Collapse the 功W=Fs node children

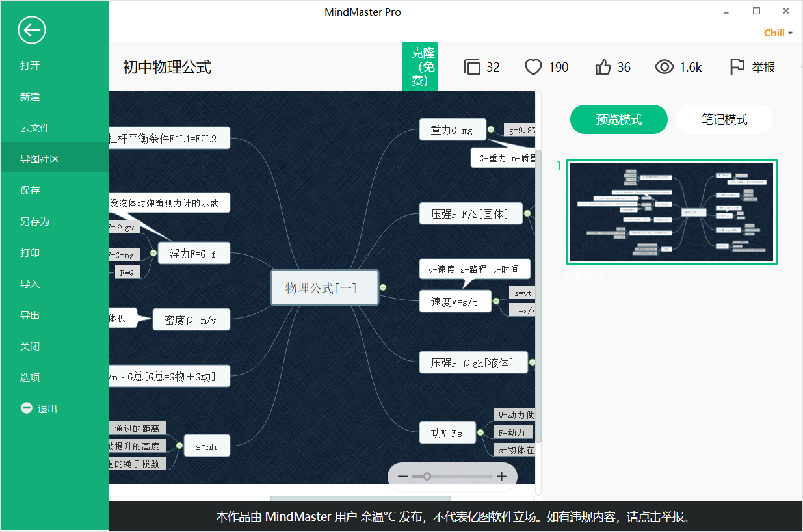coord(480,432)
